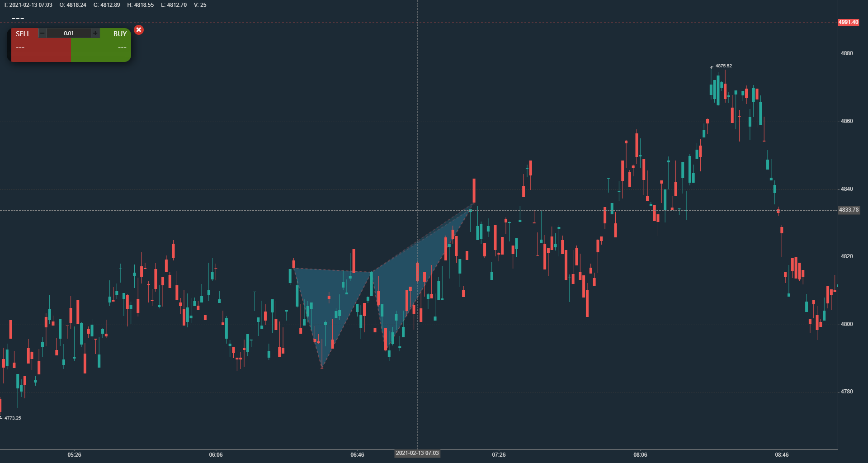Click the minus icon to decrease order volume
The height and width of the screenshot is (463, 868).
click(42, 33)
